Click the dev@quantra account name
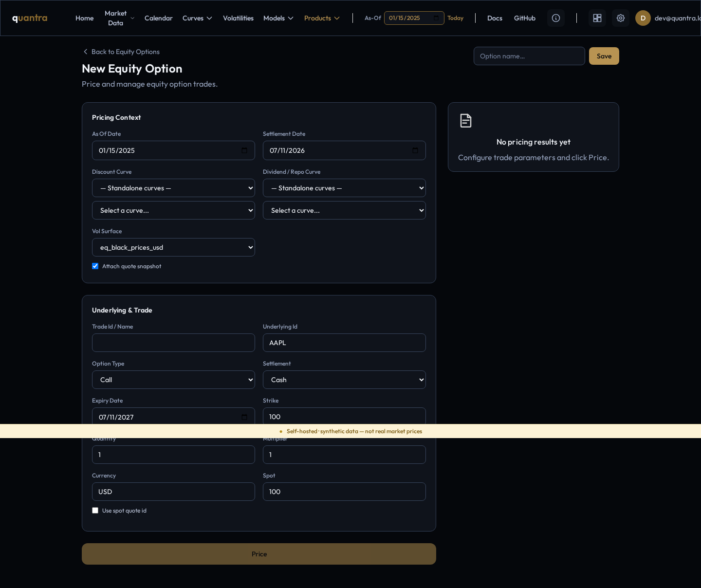 point(678,18)
